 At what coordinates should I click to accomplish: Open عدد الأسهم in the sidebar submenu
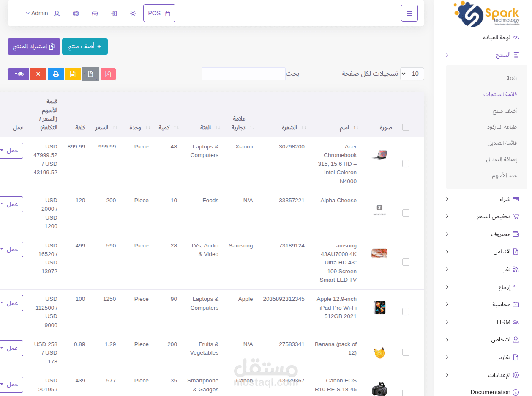click(505, 176)
